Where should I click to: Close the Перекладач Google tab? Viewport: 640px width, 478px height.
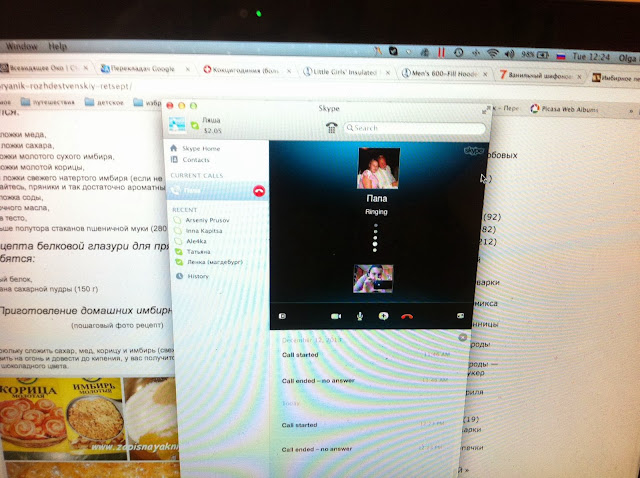[188, 69]
